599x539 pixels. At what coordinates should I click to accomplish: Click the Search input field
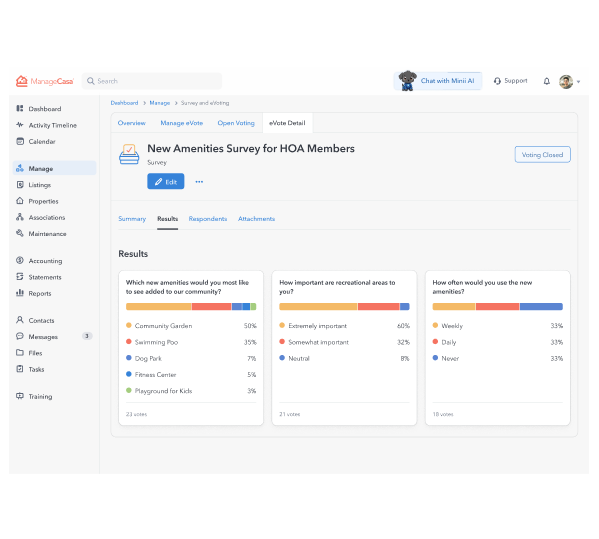152,81
